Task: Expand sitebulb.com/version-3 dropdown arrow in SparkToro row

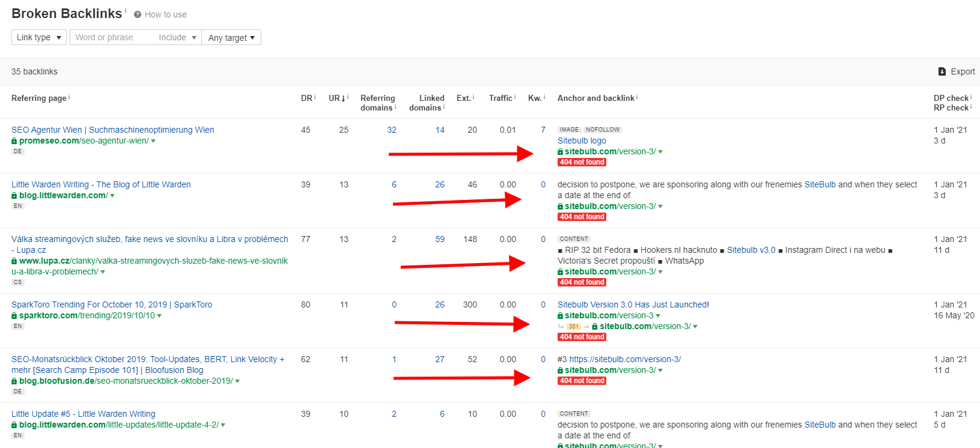Action: point(658,316)
